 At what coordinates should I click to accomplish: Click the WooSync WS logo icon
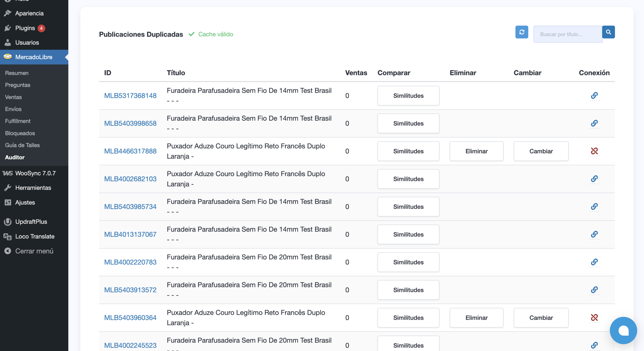8,173
